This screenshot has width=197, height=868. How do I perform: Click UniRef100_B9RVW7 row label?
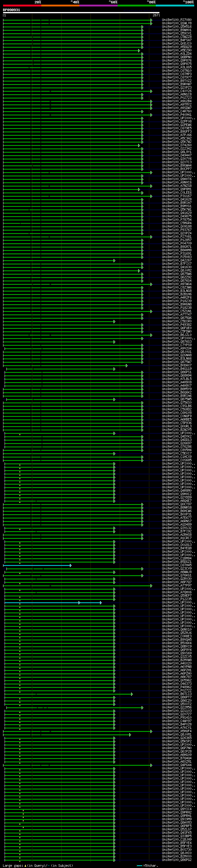pos(176,84)
